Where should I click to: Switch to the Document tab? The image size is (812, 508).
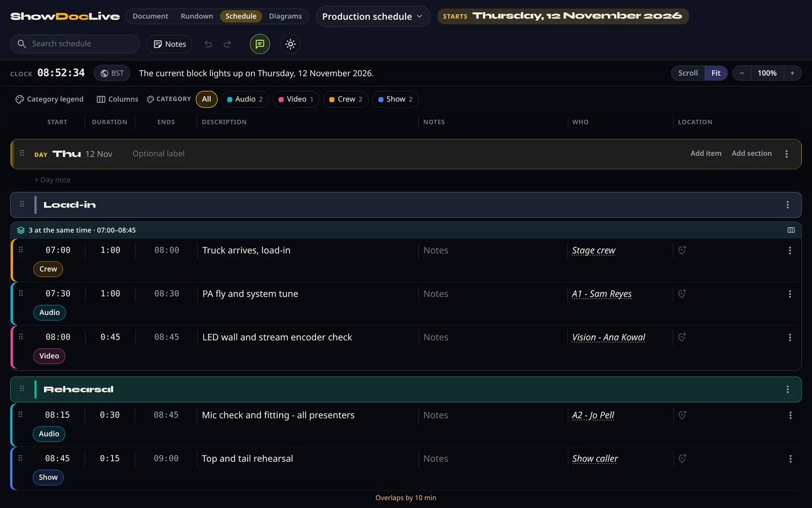[x=150, y=16]
